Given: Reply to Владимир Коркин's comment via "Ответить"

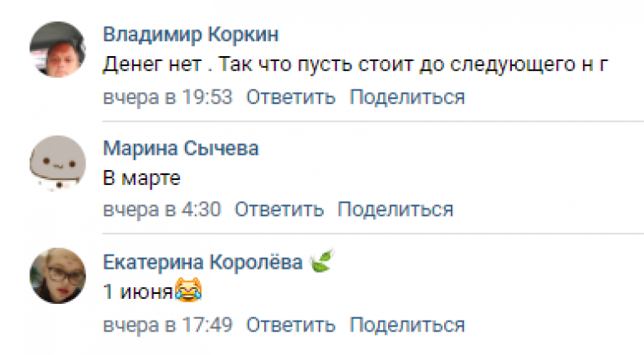Looking at the screenshot, I should (x=290, y=96).
